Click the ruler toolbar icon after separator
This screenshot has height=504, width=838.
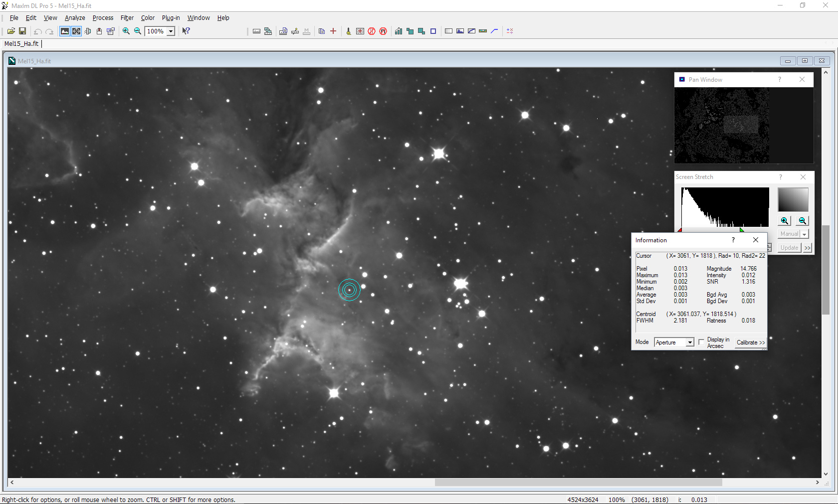click(256, 31)
